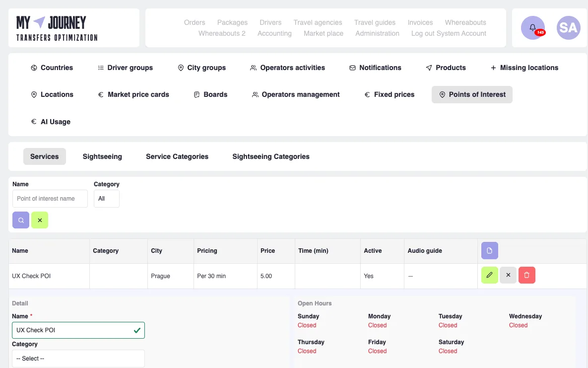Screen dimensions: 588x368
Task: Click Saturday Closed open hours entry
Action: [x=451, y=347]
